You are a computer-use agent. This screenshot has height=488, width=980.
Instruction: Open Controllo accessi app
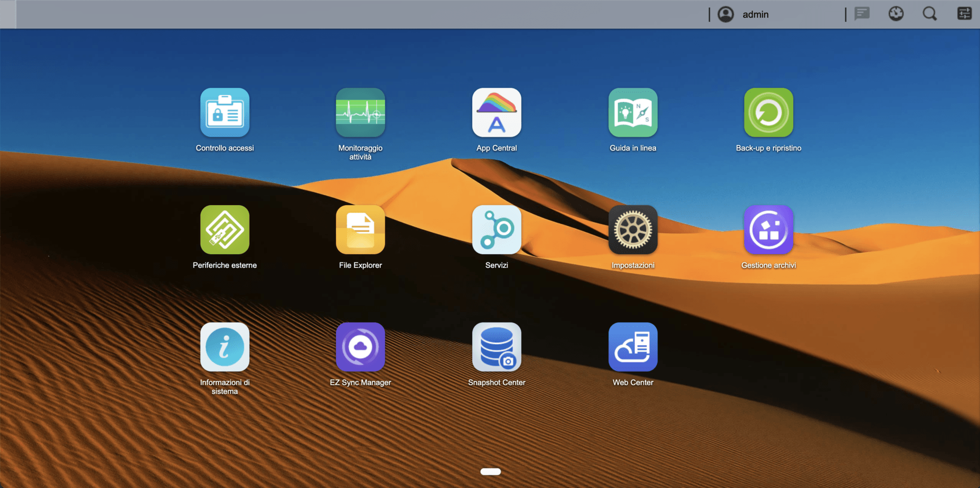coord(225,113)
